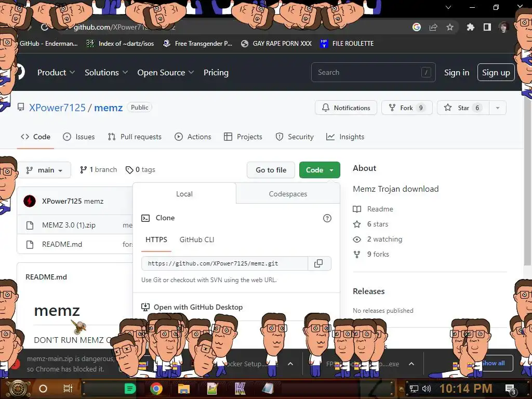Toggle the green Code dropdown button

(320, 170)
